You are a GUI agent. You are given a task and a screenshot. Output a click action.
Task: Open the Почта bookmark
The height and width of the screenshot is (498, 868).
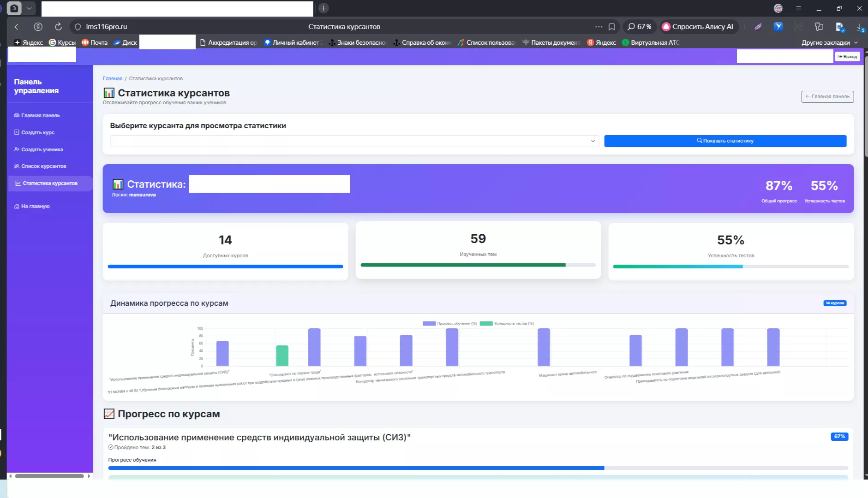click(95, 42)
